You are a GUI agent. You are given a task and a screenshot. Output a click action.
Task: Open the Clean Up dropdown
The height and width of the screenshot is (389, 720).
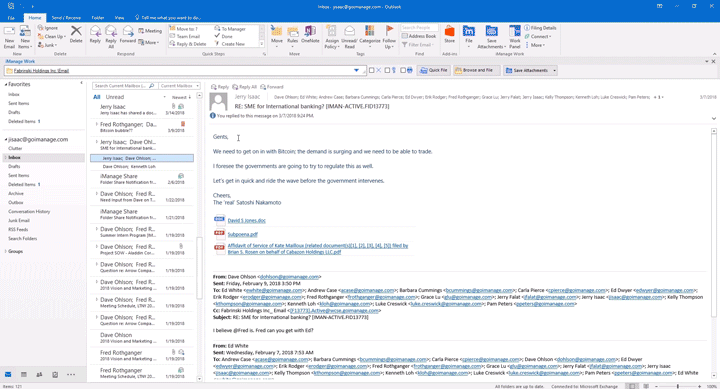51,36
